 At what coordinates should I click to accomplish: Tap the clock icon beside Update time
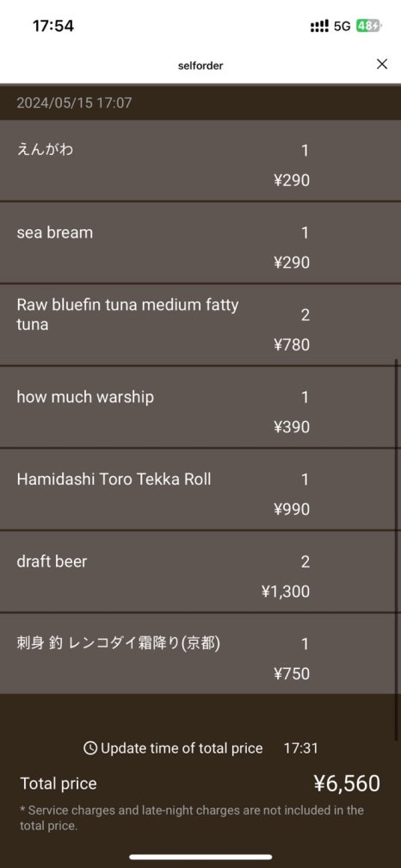click(x=90, y=748)
